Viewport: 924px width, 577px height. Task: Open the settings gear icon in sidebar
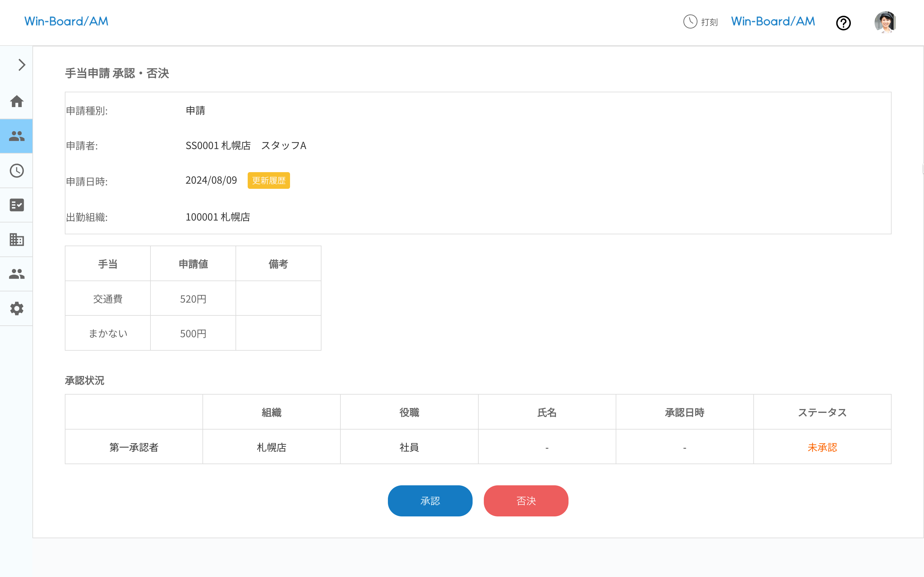(x=16, y=308)
